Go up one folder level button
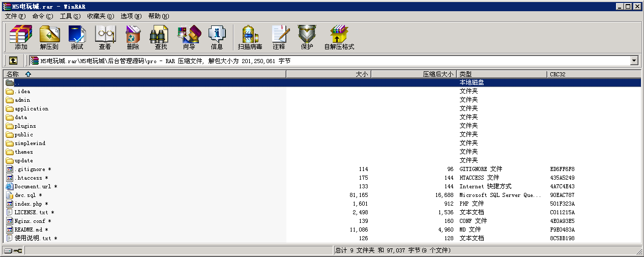Viewport: 644px width, 257px height. point(13,61)
